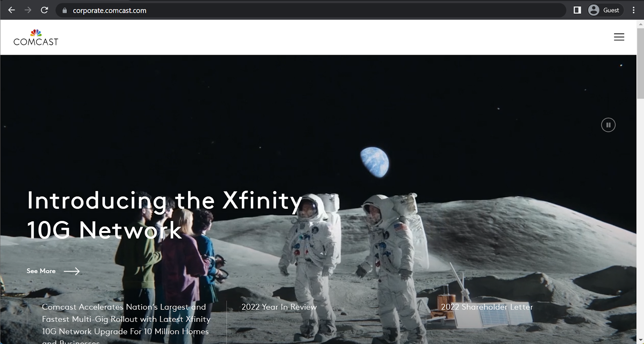The image size is (644, 344).
Task: Open Chrome's three-dot menu
Action: tap(634, 10)
